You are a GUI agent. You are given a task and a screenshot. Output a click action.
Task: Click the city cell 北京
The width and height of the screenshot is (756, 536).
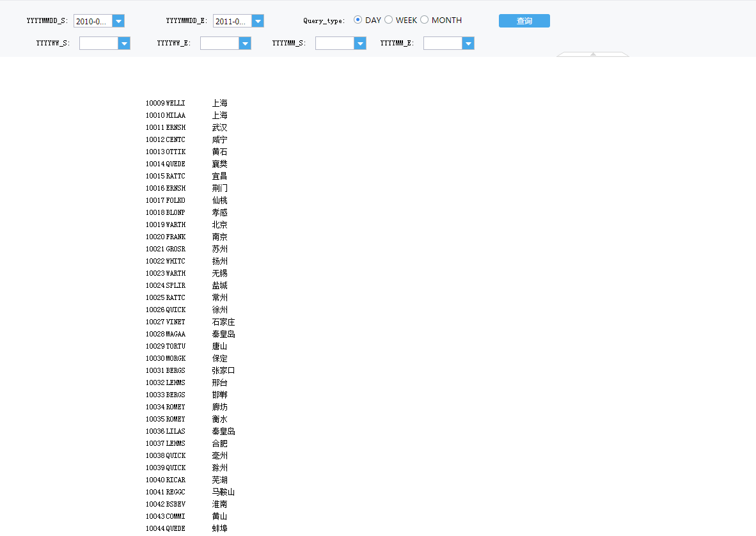pyautogui.click(x=220, y=225)
